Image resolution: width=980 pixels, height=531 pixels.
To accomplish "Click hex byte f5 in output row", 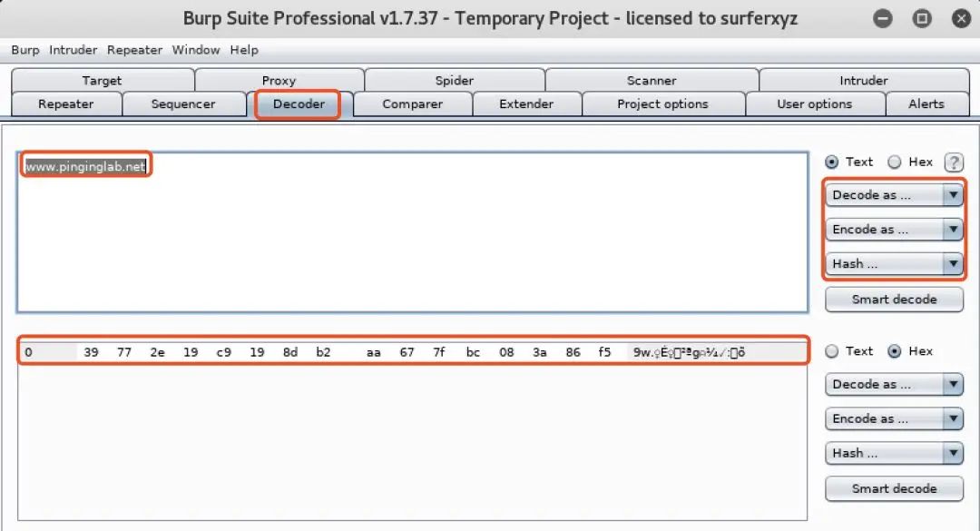I will pos(604,352).
